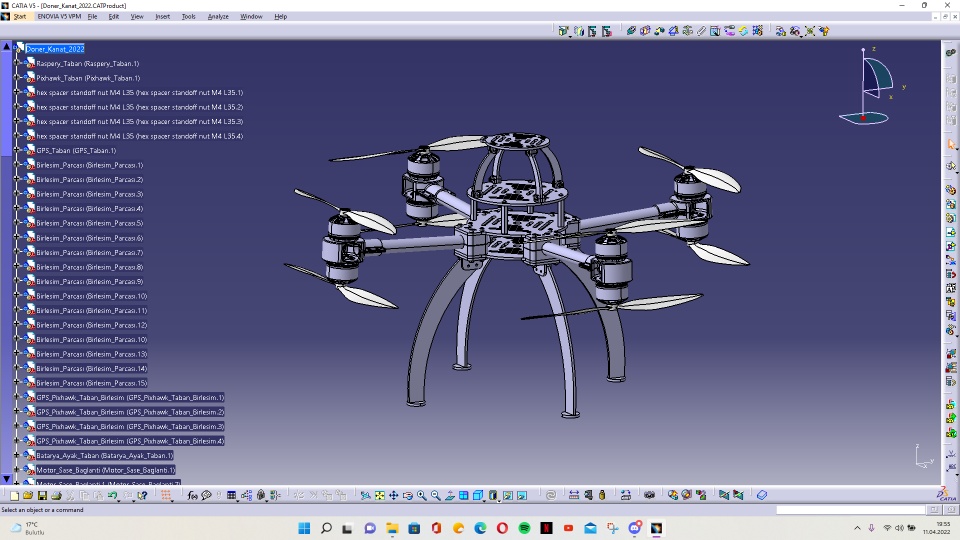Screen dimensions: 960x540
Task: Toggle the Multi-View quad layout icon
Action: (464, 495)
